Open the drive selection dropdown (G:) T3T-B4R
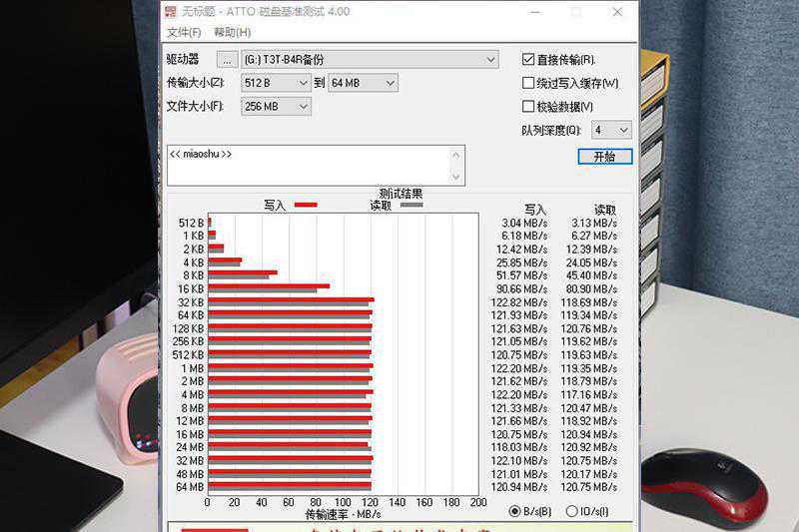 point(489,60)
